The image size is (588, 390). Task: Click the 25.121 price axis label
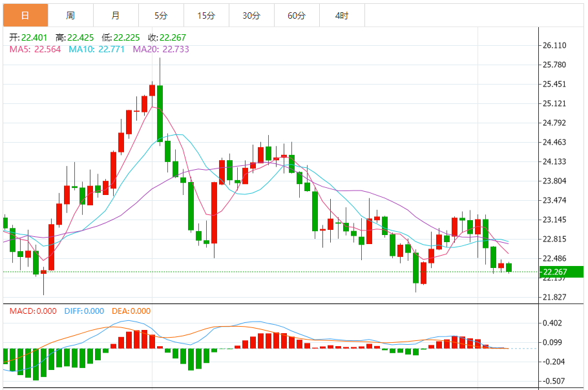click(554, 103)
